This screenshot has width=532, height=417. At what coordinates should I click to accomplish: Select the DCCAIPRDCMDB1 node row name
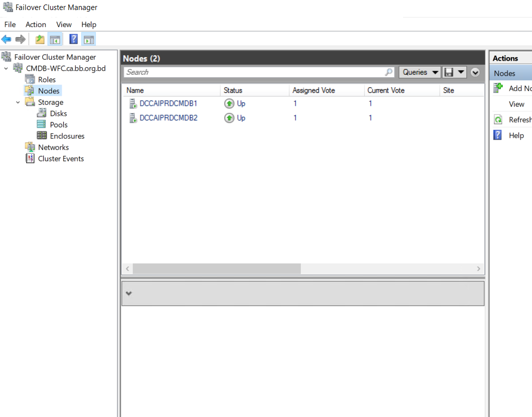coord(168,103)
